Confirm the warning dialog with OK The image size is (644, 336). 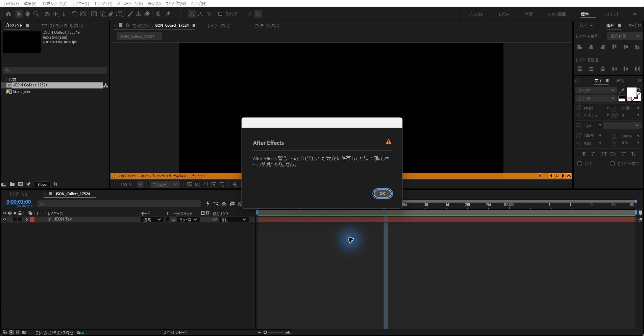[x=382, y=193]
